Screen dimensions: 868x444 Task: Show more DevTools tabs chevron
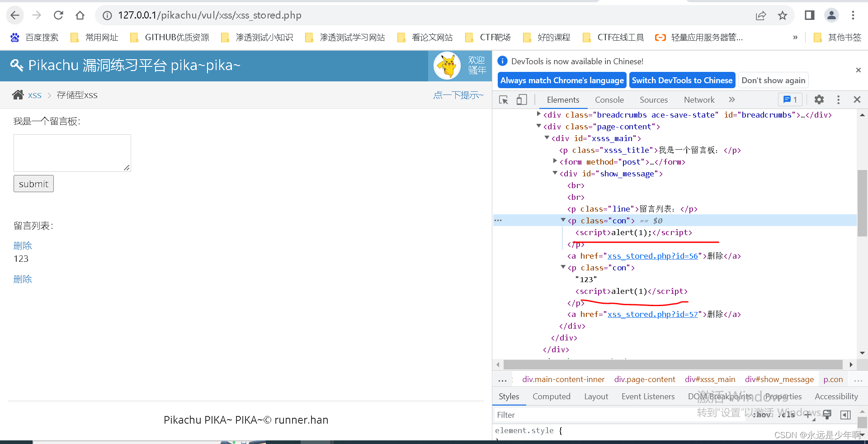732,99
